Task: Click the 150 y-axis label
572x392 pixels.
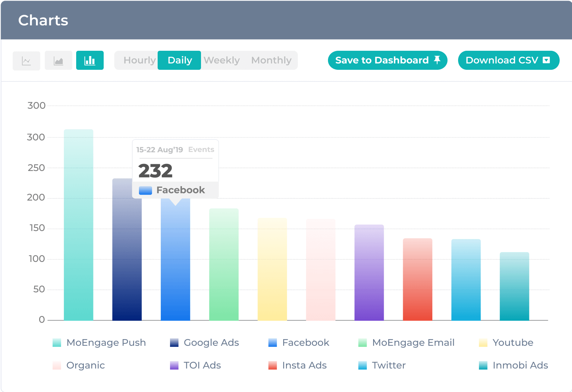Action: 37,228
